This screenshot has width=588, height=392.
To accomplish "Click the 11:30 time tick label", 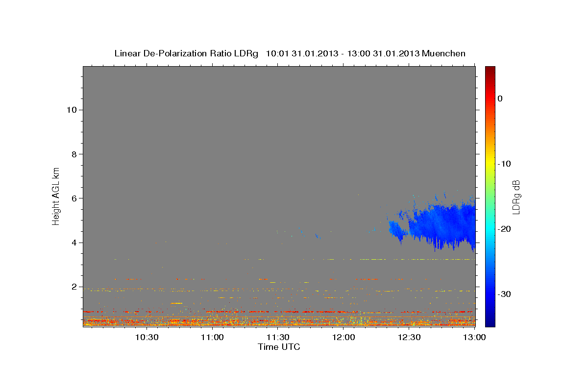I will click(278, 337).
